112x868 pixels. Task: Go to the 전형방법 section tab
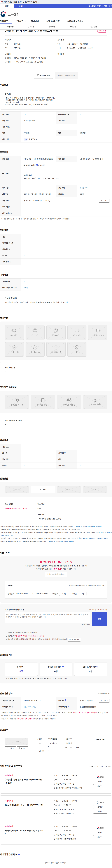pos(93,27)
